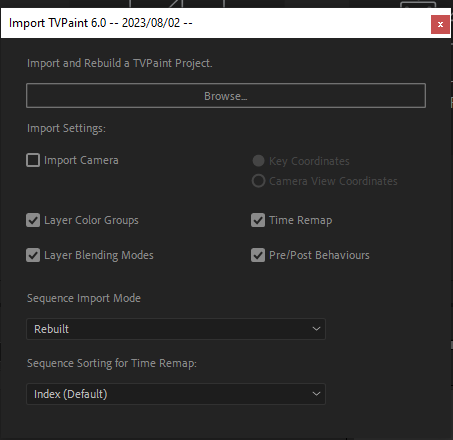The width and height of the screenshot is (453, 440).
Task: Enable the Import Camera checkbox
Action: (33, 160)
